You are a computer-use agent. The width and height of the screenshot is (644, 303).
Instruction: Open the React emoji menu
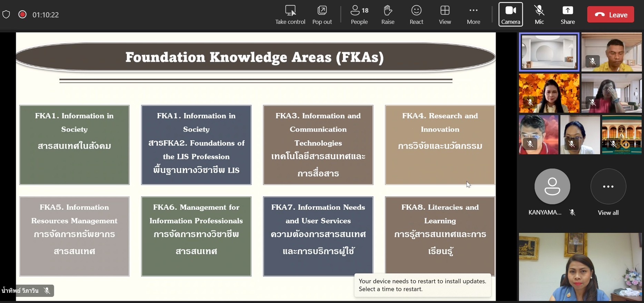tap(416, 15)
